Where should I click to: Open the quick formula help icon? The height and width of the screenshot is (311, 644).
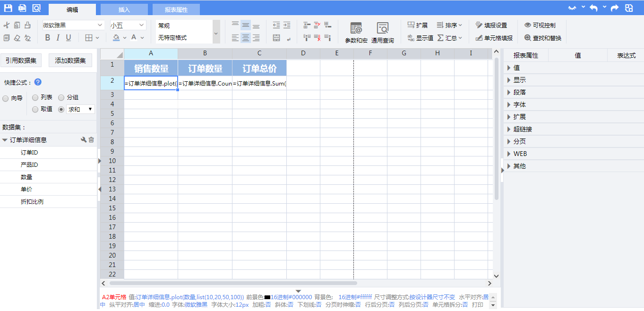click(x=38, y=82)
